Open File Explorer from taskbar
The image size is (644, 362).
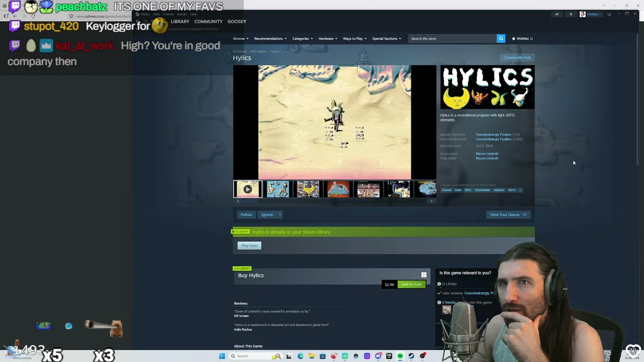tap(311, 356)
